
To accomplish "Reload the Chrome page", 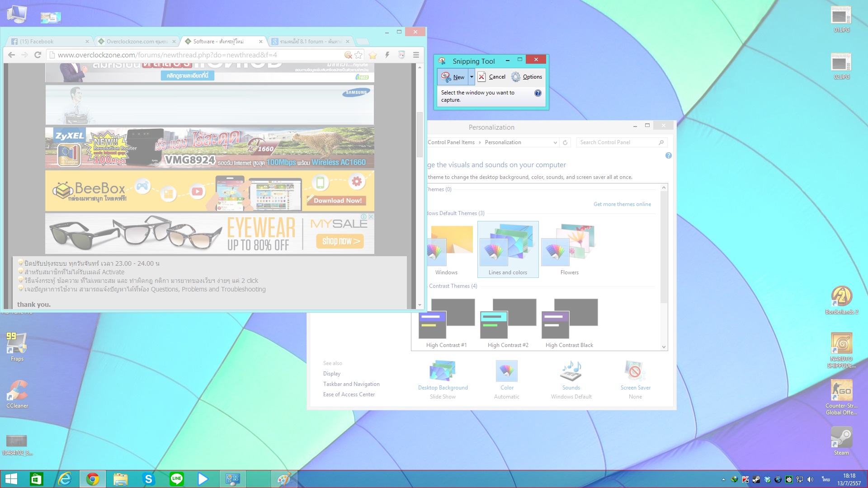I will [38, 55].
